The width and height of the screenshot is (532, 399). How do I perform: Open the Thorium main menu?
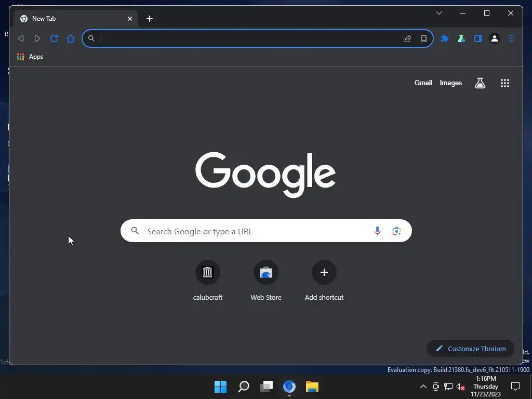pos(511,38)
